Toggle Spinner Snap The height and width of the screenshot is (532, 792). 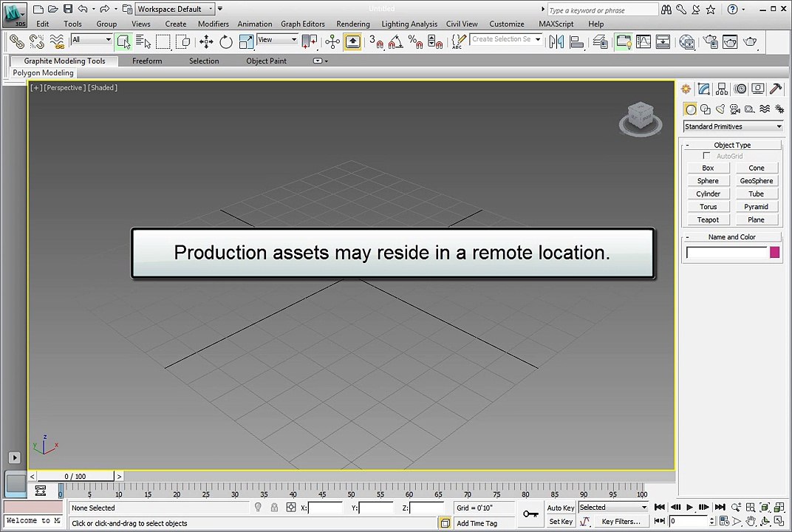pyautogui.click(x=435, y=41)
